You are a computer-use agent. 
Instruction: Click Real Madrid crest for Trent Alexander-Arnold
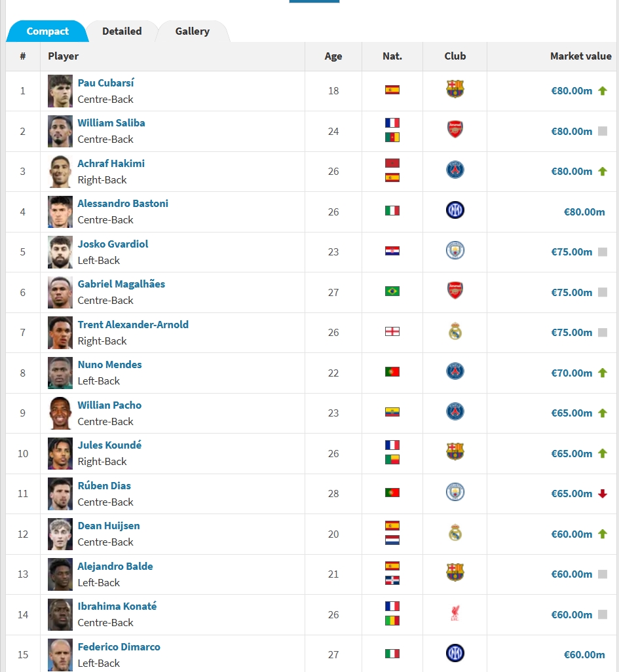pos(455,331)
